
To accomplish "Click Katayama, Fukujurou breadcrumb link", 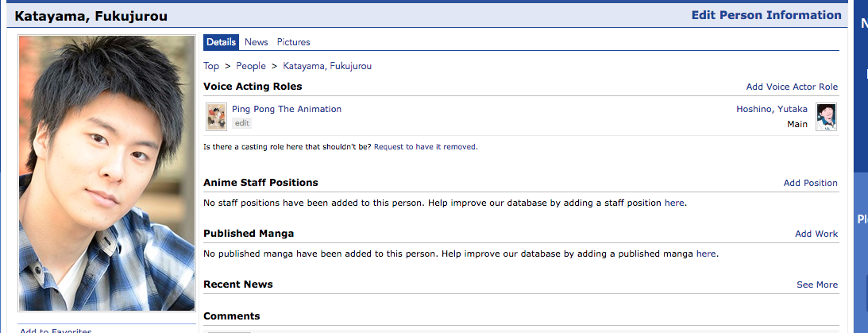I will pos(327,66).
